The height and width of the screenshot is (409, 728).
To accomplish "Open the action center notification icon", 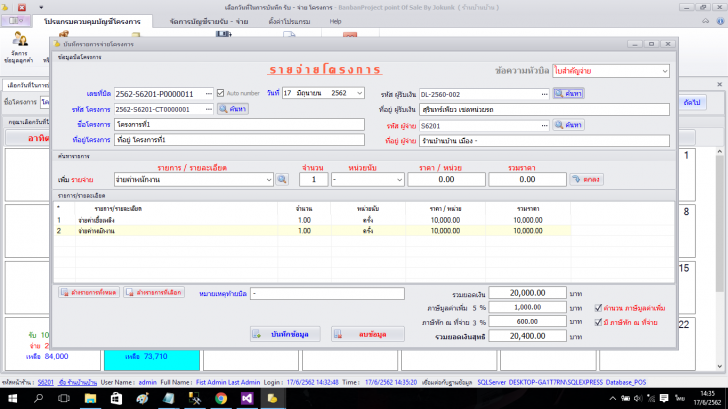I will pyautogui.click(x=664, y=398).
